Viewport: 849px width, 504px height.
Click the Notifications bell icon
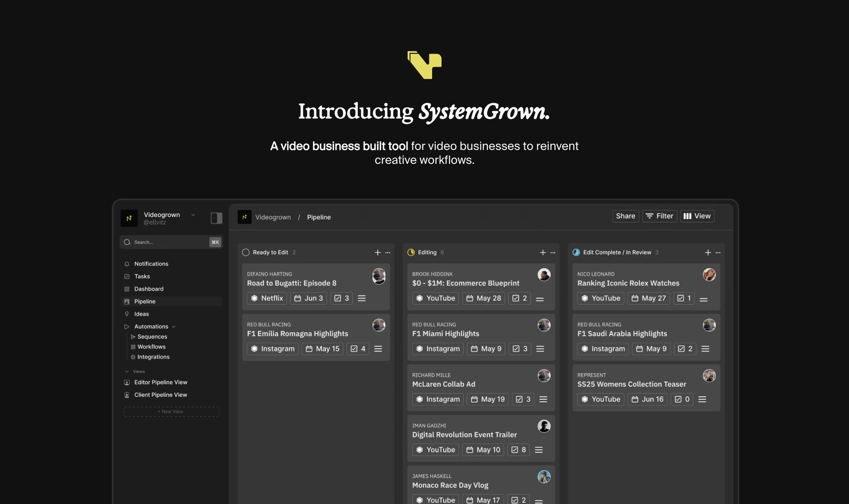point(127,264)
